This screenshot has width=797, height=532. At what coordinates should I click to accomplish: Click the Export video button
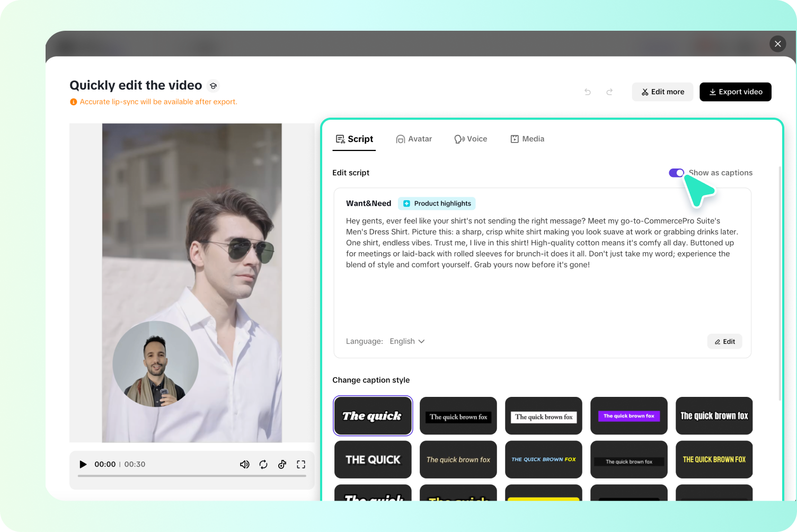(x=736, y=92)
